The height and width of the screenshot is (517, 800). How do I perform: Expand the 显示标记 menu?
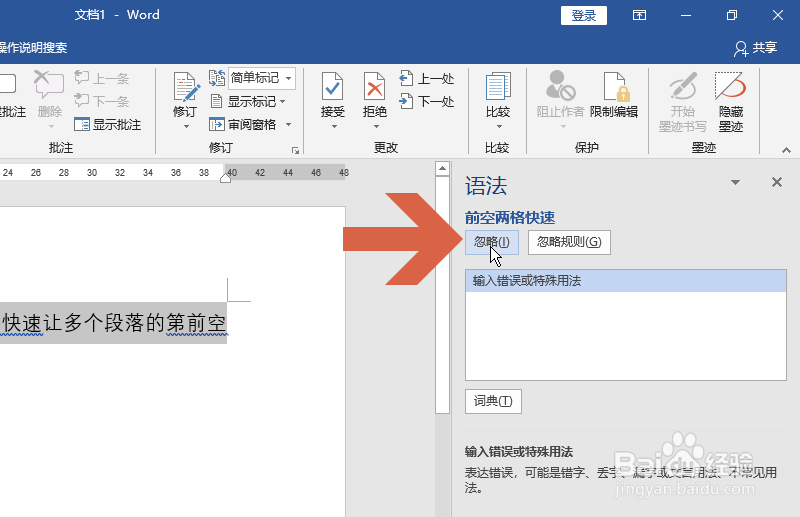coord(247,102)
